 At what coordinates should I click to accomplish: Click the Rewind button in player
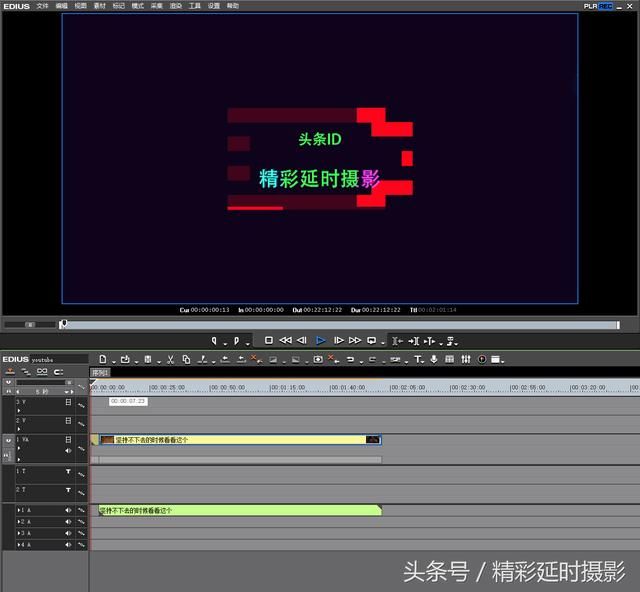285,340
